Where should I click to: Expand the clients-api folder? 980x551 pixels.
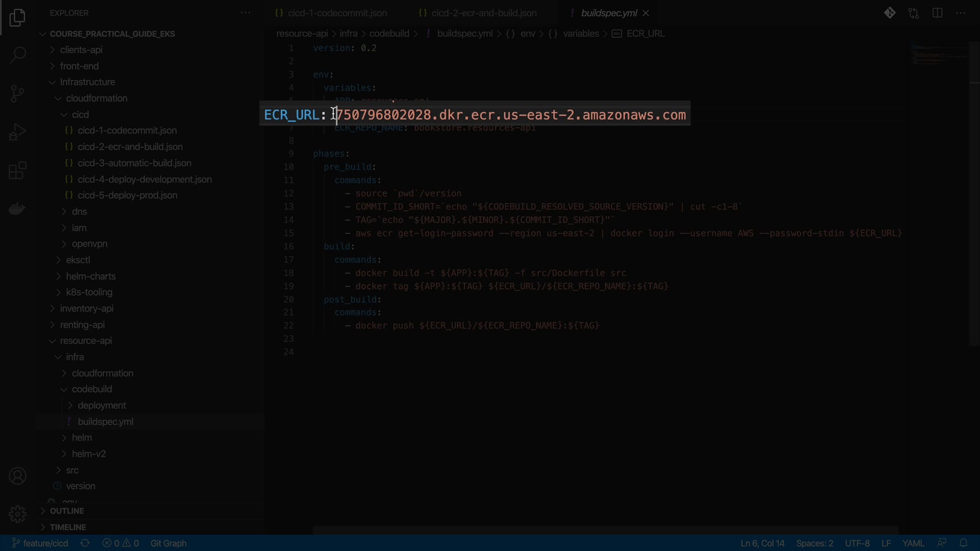click(x=81, y=49)
